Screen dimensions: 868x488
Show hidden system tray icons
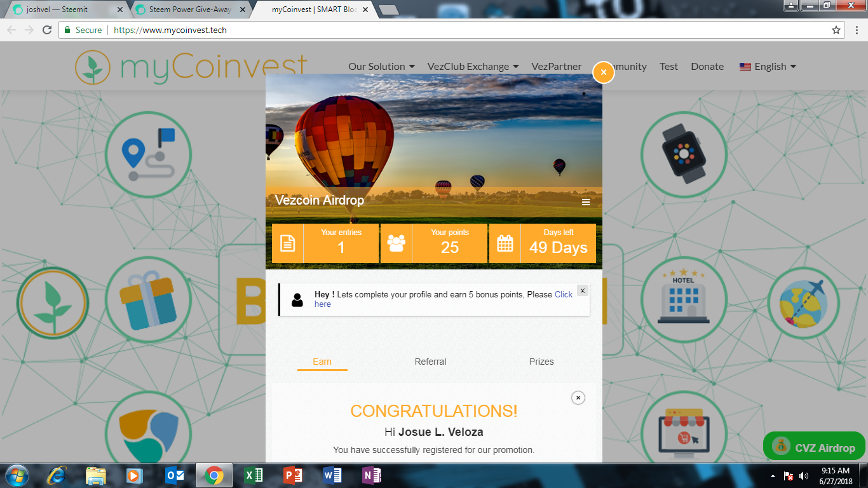click(773, 476)
